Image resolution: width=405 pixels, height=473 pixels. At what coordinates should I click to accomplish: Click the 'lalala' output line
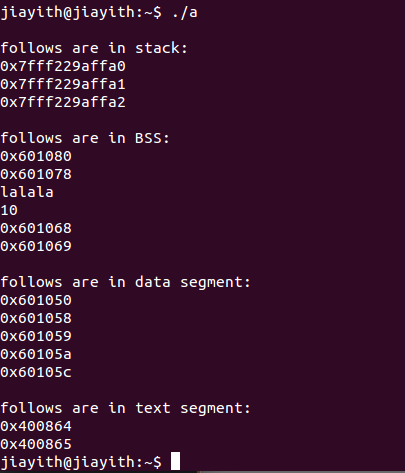click(x=27, y=192)
